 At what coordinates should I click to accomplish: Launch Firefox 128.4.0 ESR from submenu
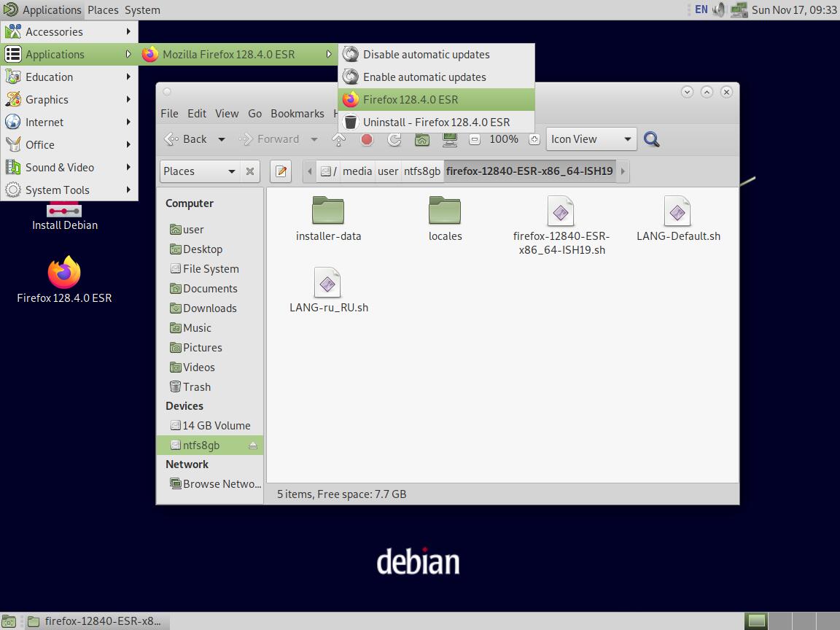[437, 99]
